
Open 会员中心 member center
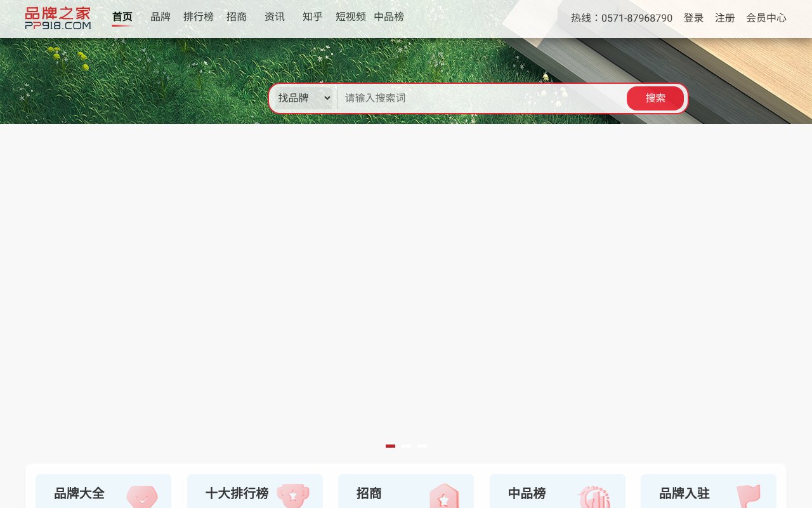[x=766, y=18]
